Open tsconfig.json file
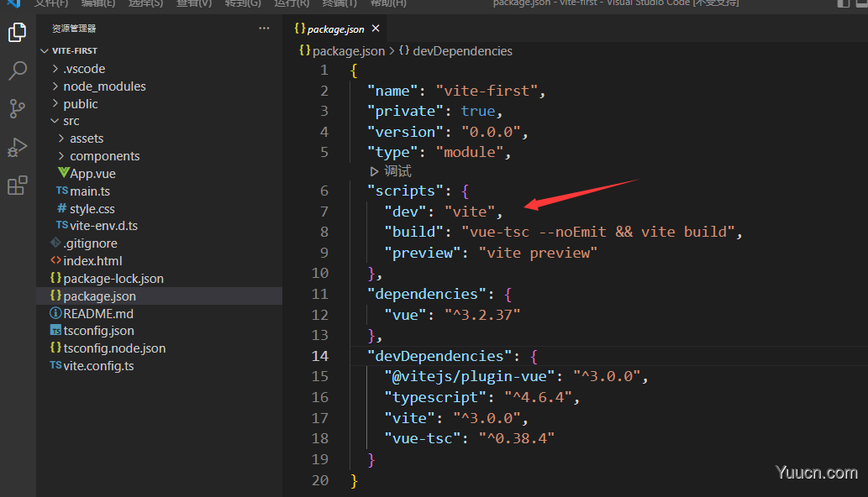This screenshot has height=497, width=868. (98, 331)
